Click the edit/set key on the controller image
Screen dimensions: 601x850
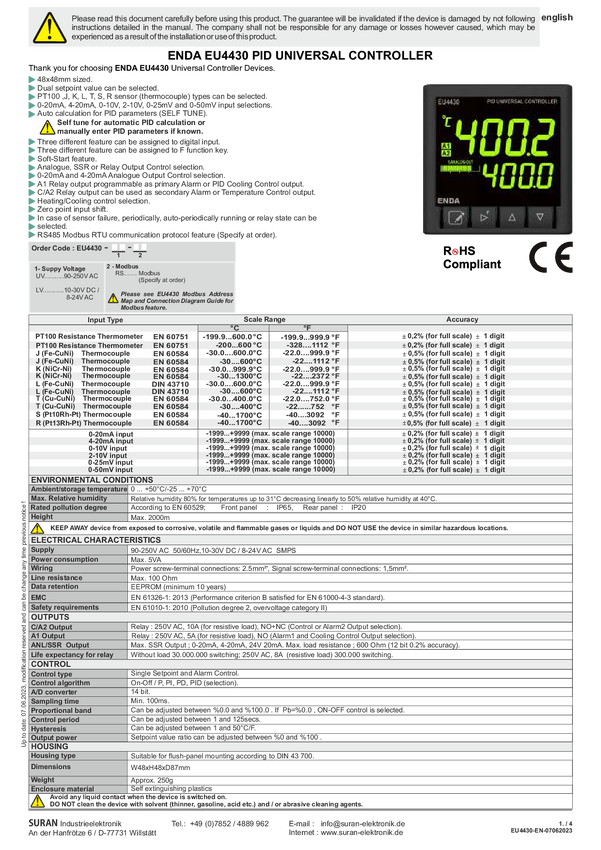[456, 218]
